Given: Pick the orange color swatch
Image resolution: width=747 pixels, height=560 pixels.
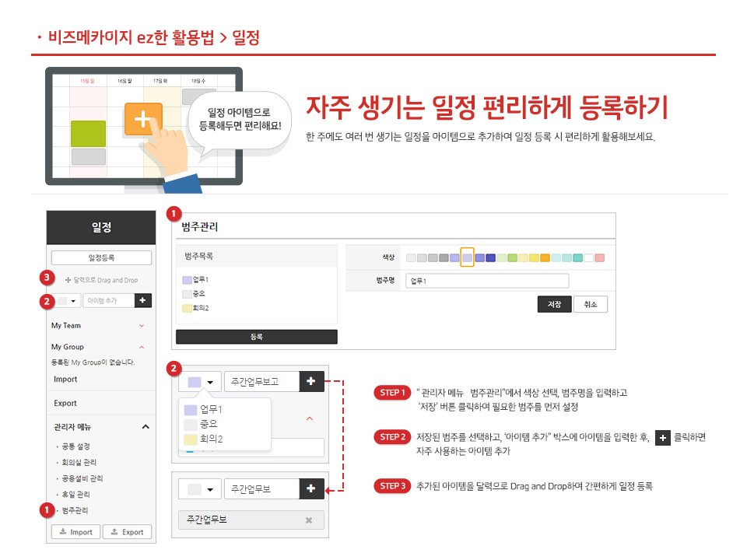Looking at the screenshot, I should tap(545, 257).
